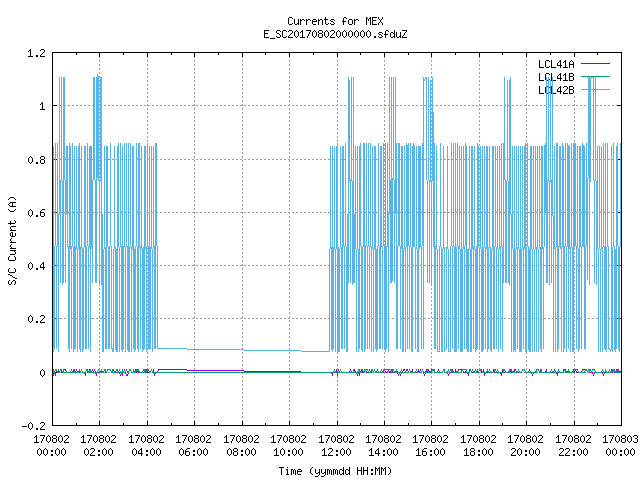Click the y-axis tick value 1.2

point(36,53)
